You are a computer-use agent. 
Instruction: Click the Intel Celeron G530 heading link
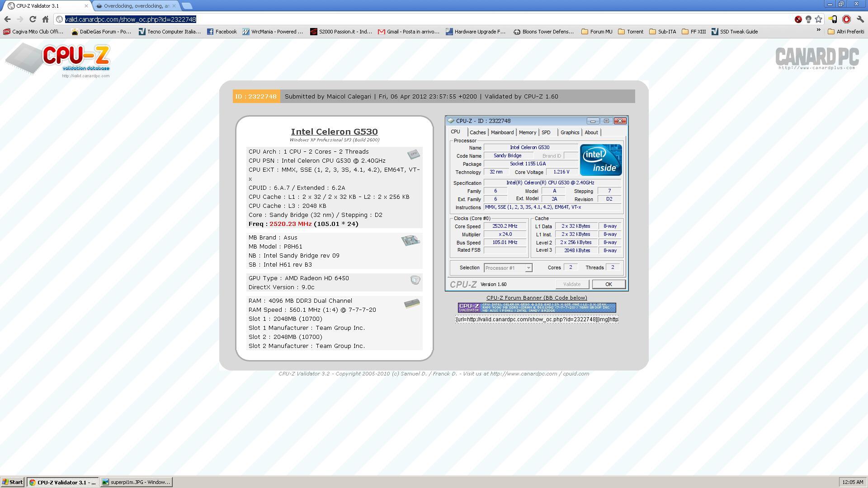click(x=334, y=131)
